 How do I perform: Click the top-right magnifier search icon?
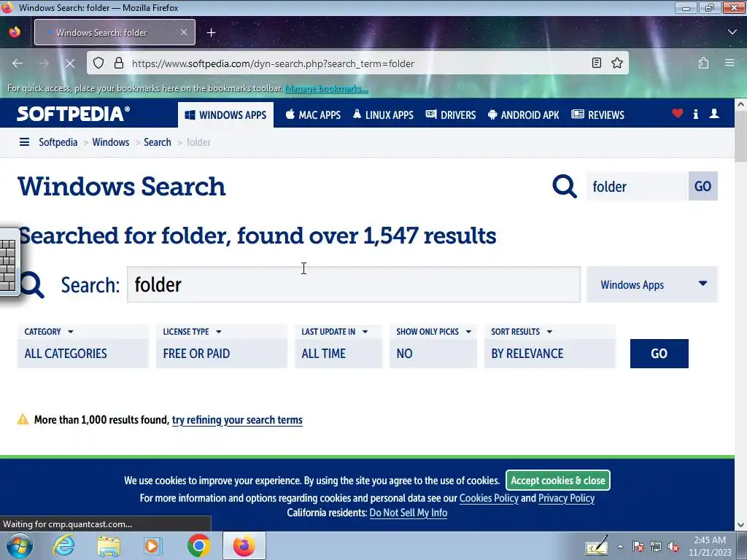tap(565, 186)
